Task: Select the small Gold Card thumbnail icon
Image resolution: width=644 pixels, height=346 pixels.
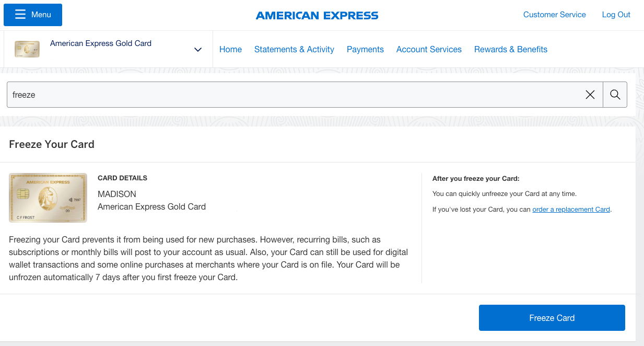Action: click(x=27, y=49)
